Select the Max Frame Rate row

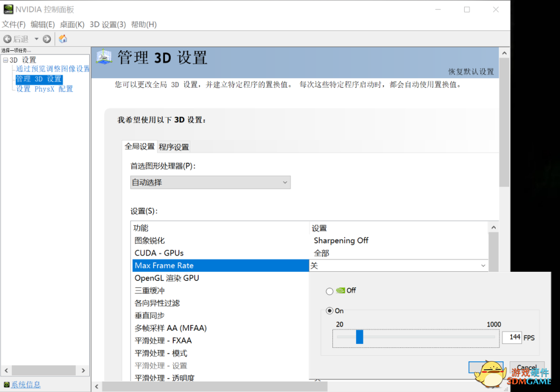pos(221,265)
